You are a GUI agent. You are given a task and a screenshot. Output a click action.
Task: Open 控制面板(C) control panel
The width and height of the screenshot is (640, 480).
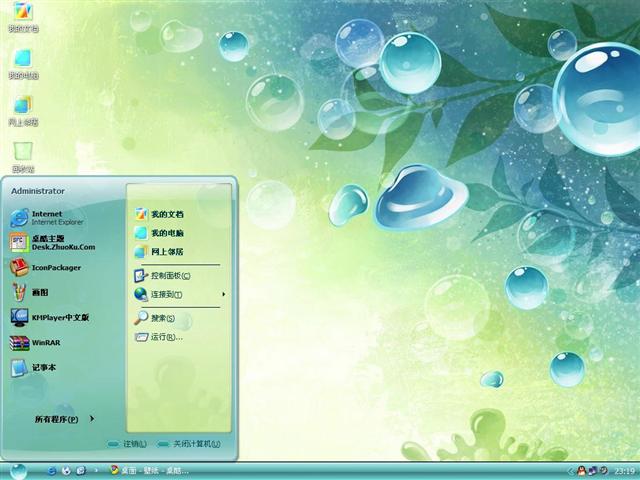162,276
